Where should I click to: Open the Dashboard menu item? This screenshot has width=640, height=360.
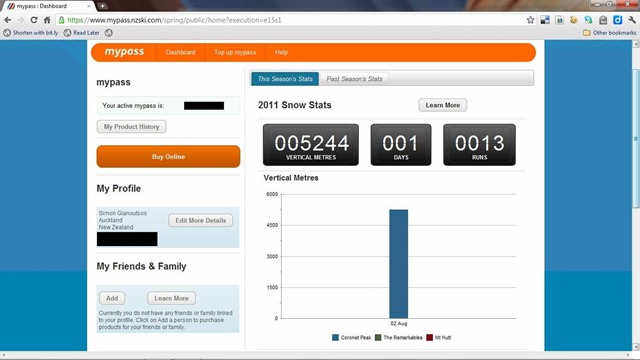pos(180,52)
